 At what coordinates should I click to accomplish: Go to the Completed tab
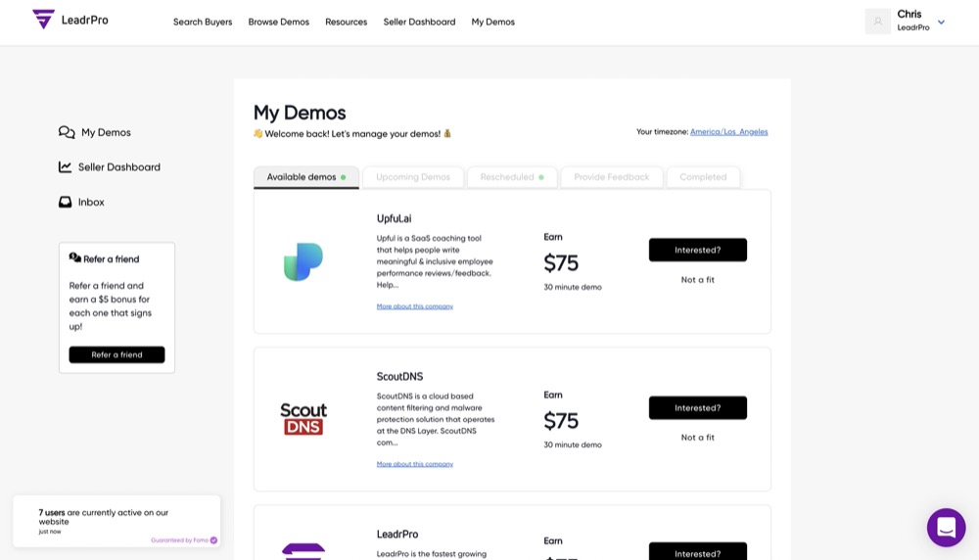click(703, 177)
